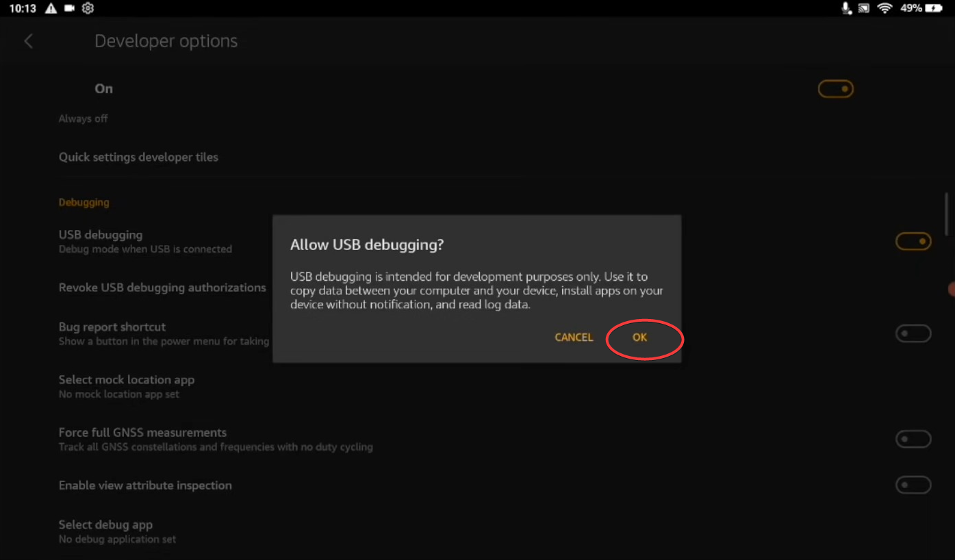Click the warning triangle status icon

coord(51,8)
